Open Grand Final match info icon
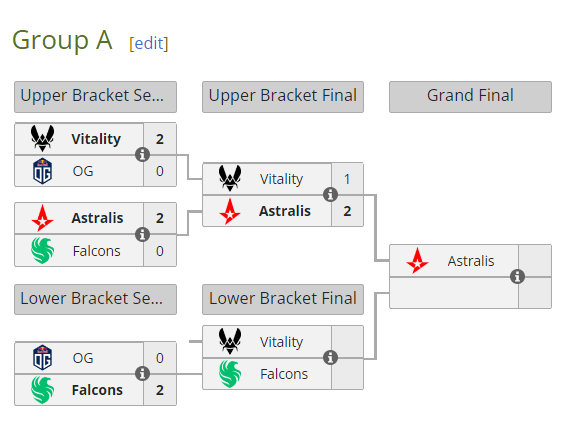564x423 pixels. [x=517, y=277]
